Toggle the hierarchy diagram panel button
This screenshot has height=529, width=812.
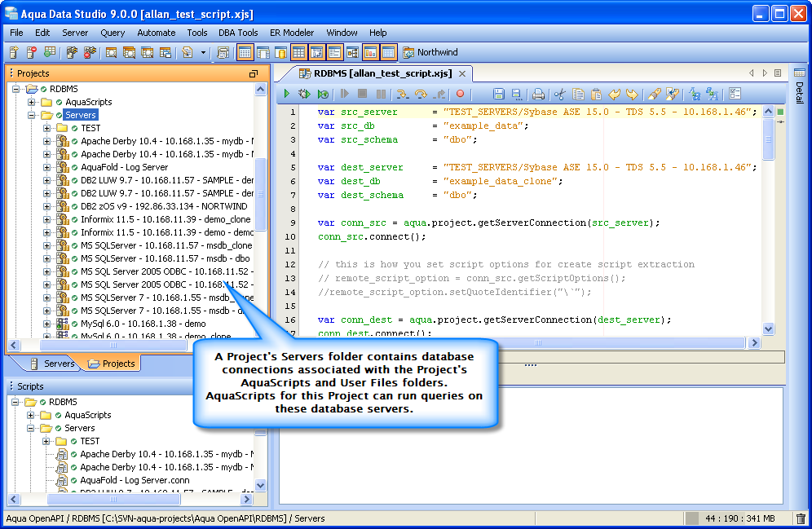pyautogui.click(x=353, y=52)
